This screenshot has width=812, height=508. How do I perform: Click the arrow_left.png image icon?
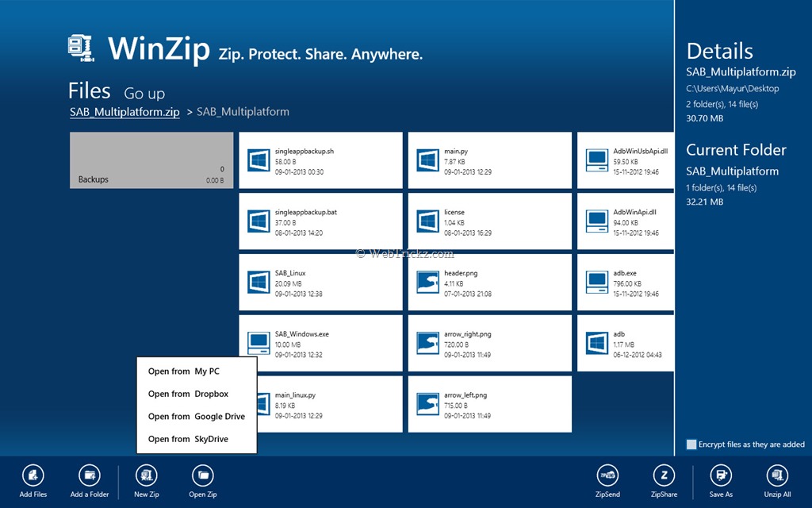(x=427, y=404)
